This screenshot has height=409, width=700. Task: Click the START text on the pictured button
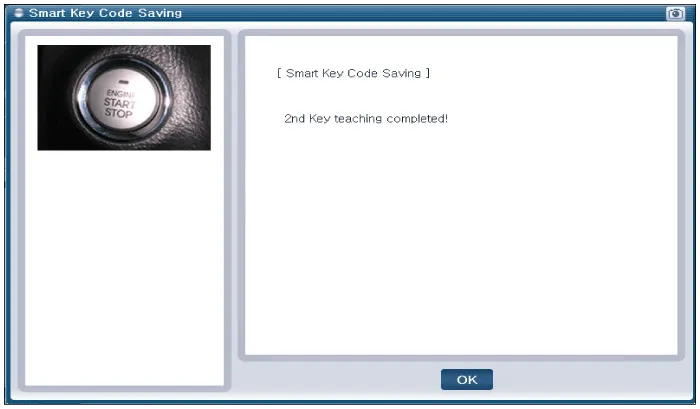119,103
